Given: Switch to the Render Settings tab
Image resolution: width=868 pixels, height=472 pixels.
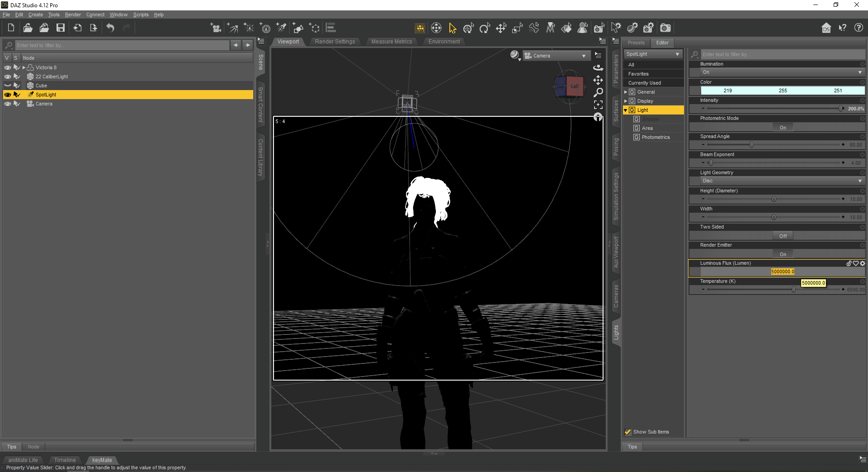Looking at the screenshot, I should pos(335,42).
